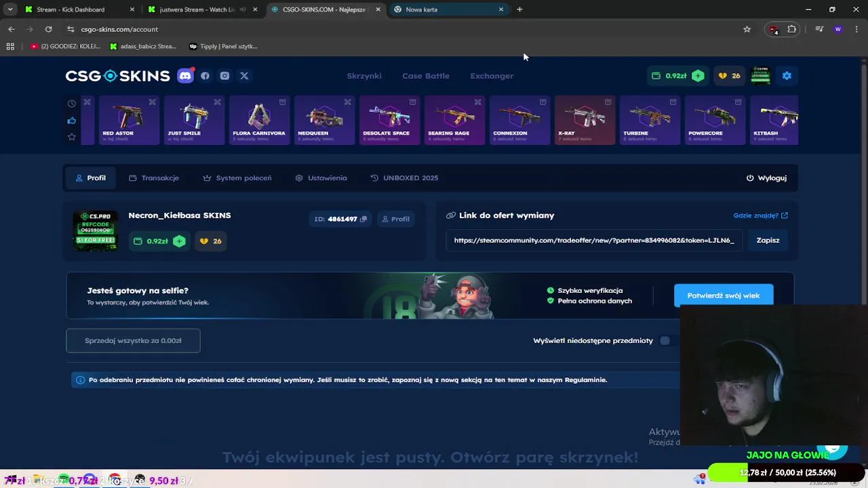Switch to Nowa karta browser tab
This screenshot has height=488, width=868.
coord(449,9)
